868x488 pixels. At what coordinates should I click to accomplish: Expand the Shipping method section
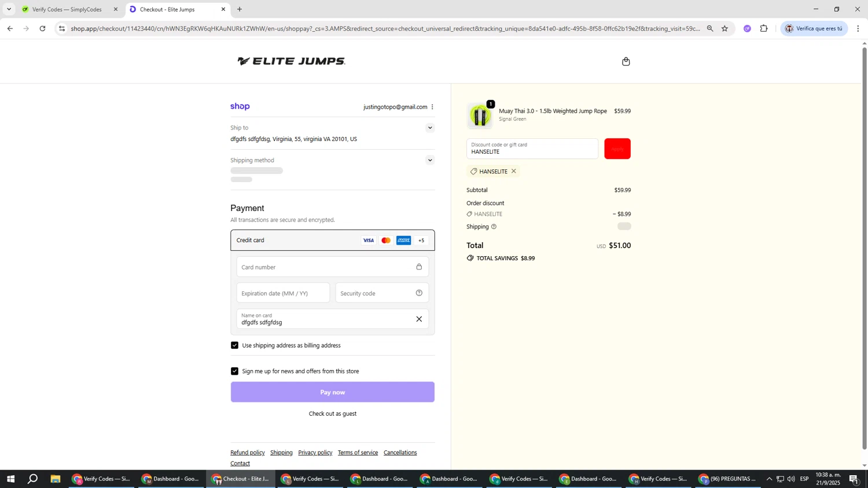point(429,160)
